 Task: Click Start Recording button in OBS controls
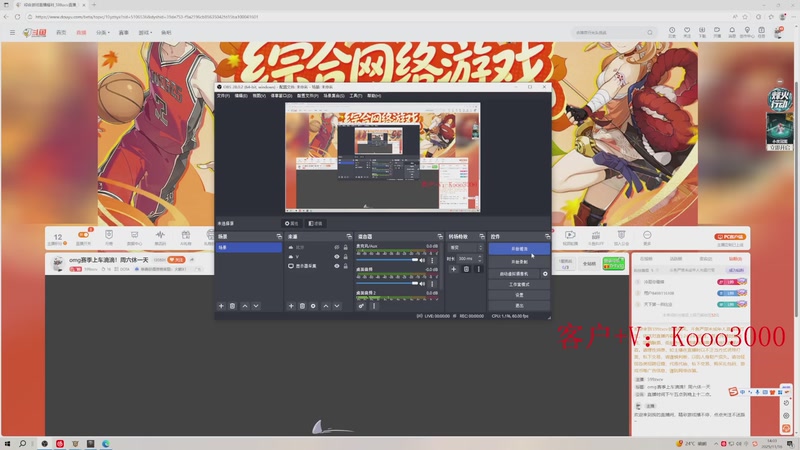[519, 262]
